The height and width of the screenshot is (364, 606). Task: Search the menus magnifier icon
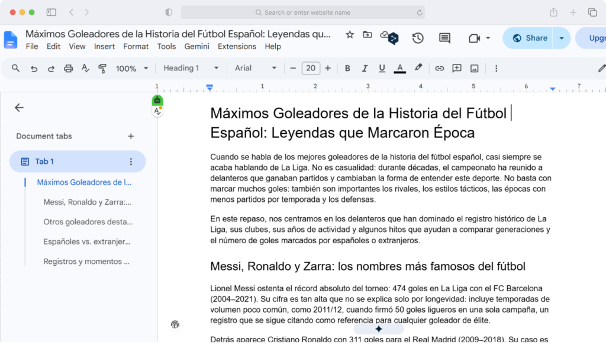click(x=15, y=69)
